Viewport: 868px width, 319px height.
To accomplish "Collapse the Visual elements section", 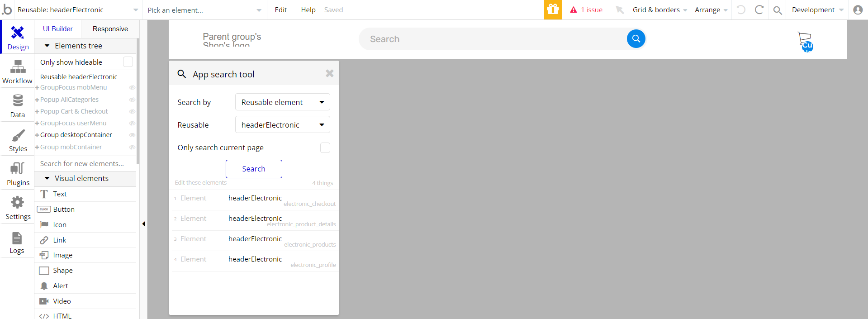I will (47, 178).
